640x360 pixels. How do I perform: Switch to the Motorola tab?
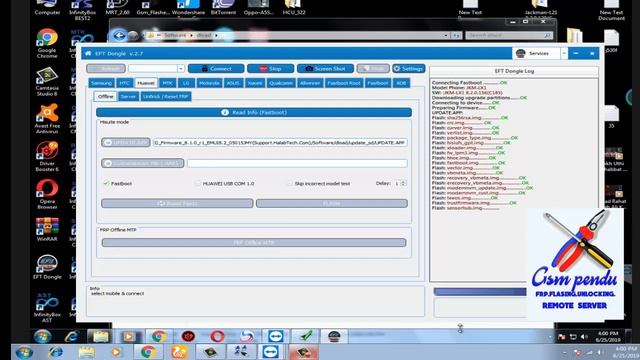(x=209, y=83)
